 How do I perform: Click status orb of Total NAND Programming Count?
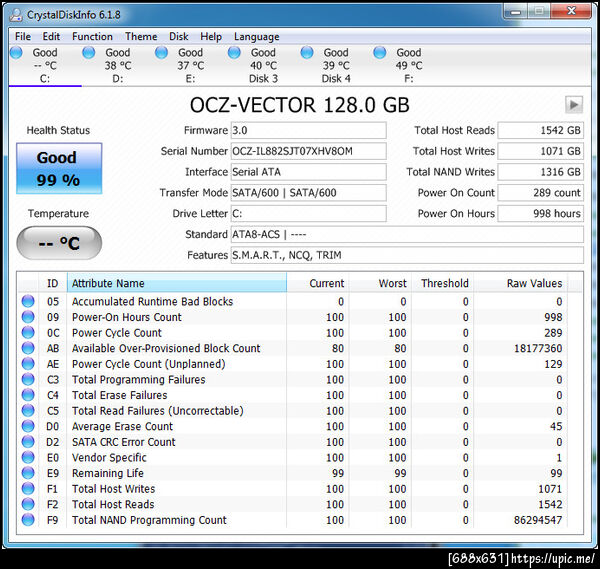28,520
